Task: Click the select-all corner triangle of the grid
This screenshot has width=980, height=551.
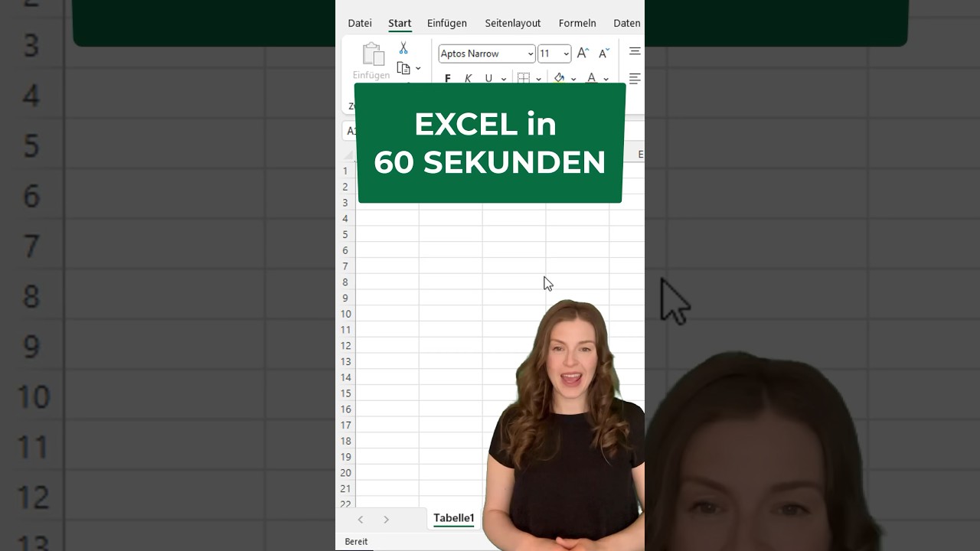Action: pyautogui.click(x=348, y=155)
